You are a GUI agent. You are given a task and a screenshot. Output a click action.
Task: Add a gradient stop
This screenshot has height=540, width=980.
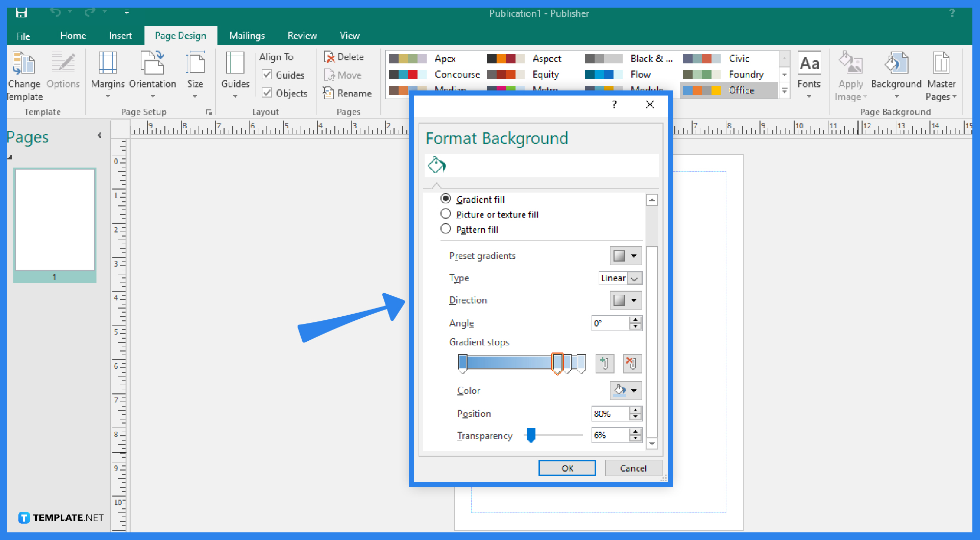[604, 363]
